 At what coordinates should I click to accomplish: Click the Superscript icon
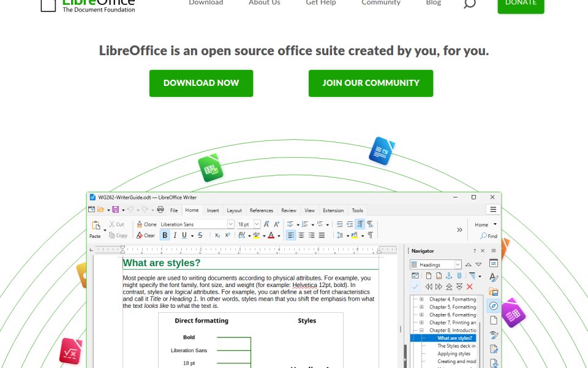tap(227, 236)
